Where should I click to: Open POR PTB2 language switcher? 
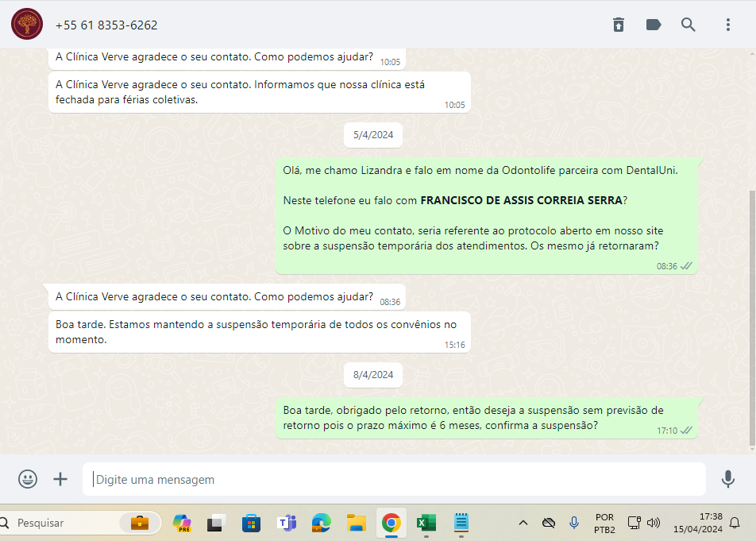click(x=604, y=524)
